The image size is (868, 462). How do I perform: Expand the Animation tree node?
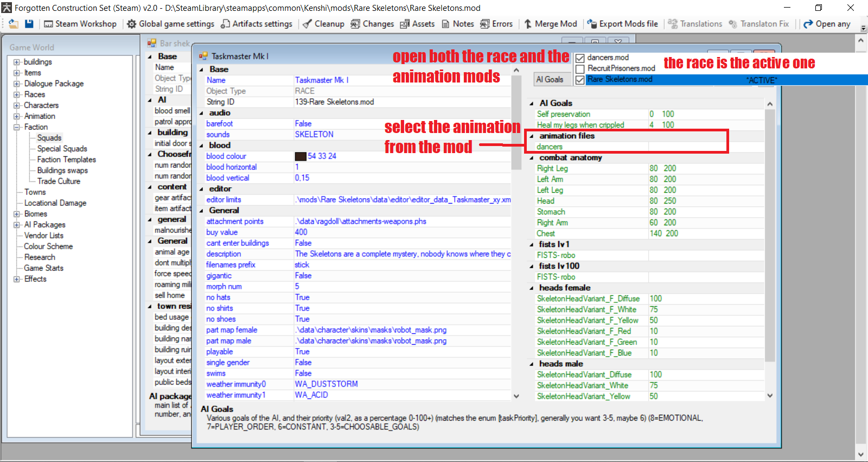click(17, 116)
